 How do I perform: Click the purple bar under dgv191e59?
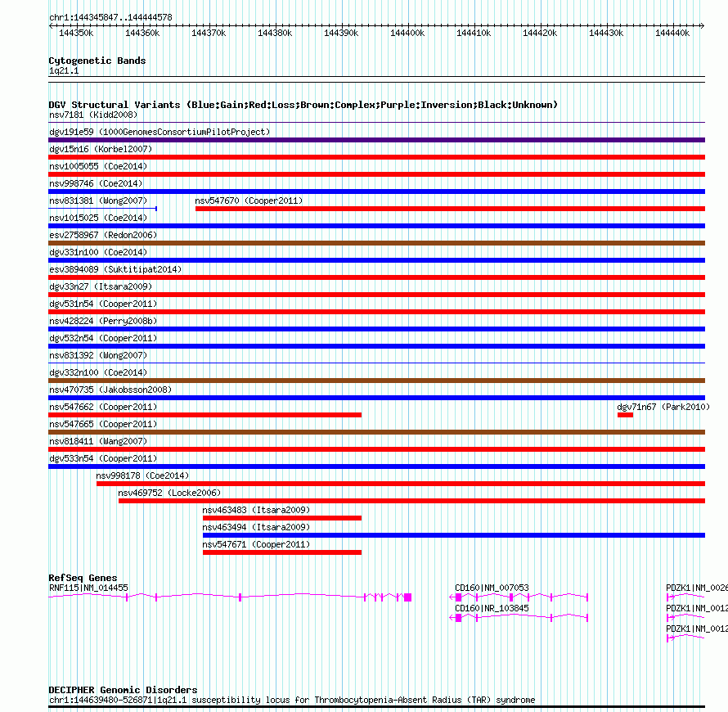[x=376, y=140]
